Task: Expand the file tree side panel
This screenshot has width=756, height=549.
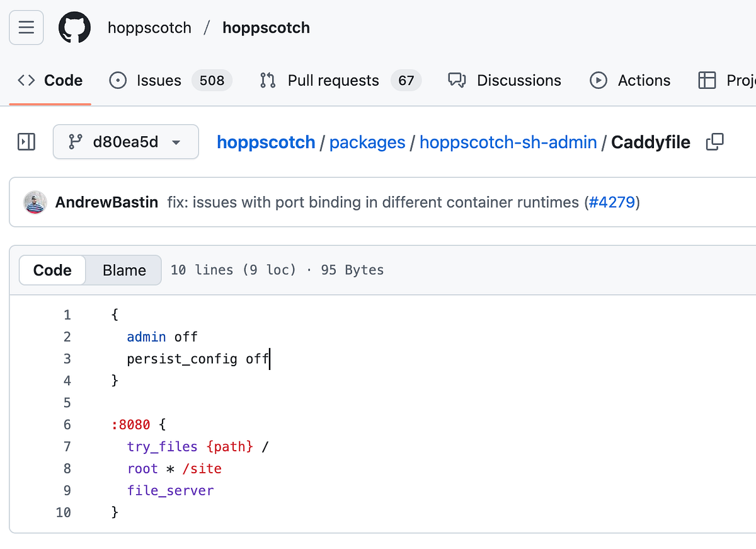Action: [26, 142]
